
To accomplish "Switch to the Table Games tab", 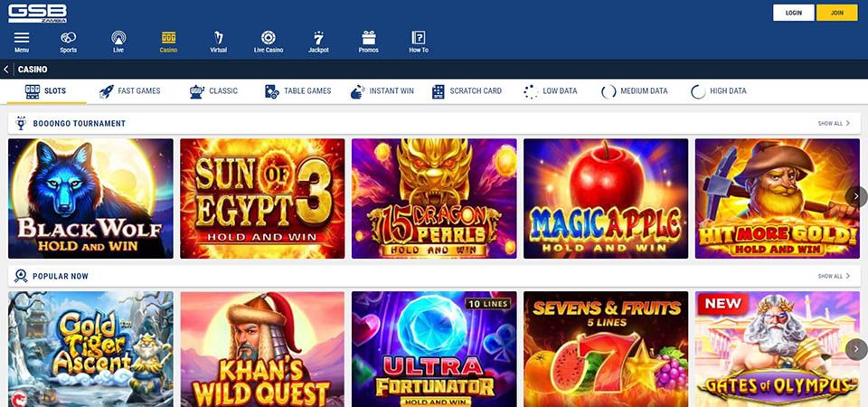I will pos(297,91).
